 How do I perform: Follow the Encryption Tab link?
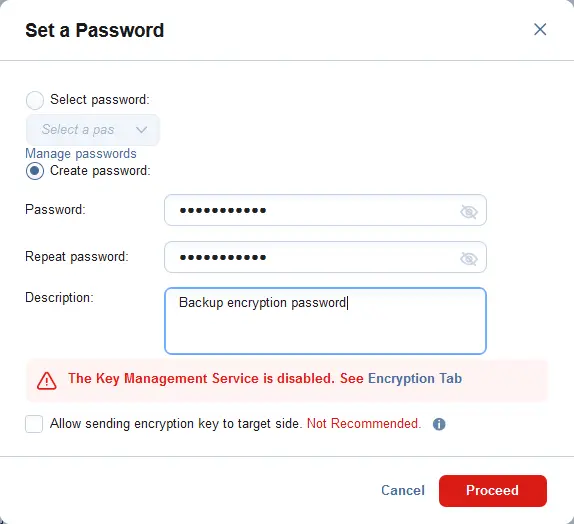click(x=415, y=378)
